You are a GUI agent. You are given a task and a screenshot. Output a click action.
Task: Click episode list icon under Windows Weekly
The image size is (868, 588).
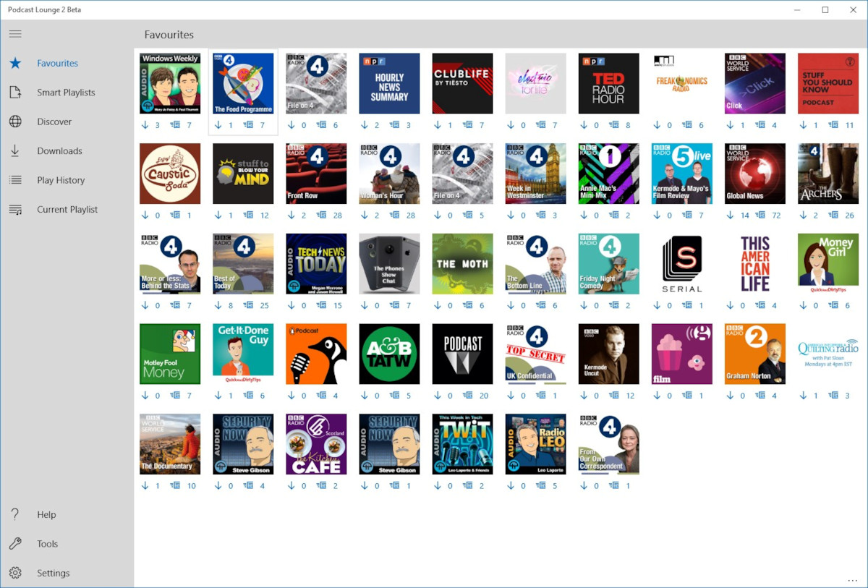[x=175, y=125]
